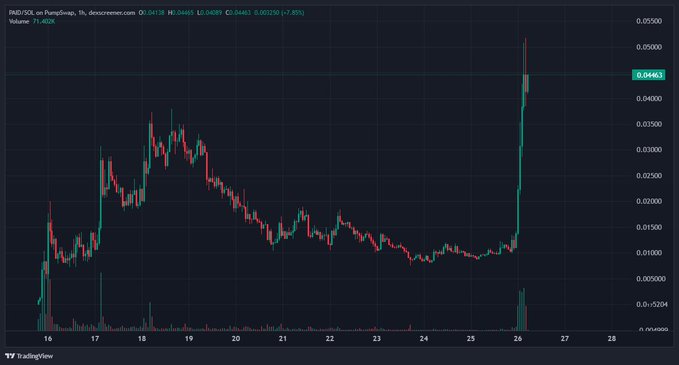The width and height of the screenshot is (679, 365).
Task: Click the open price value 0.04138
Action: coord(153,13)
